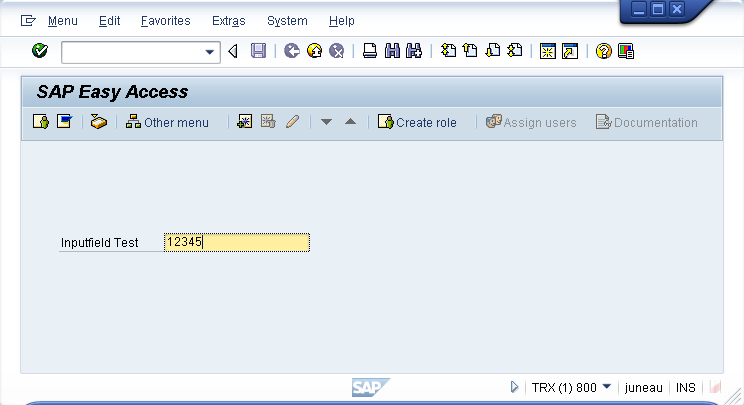Screen dimensions: 744x405
Task: Click the Find Next binoculars icon
Action: 414,51
